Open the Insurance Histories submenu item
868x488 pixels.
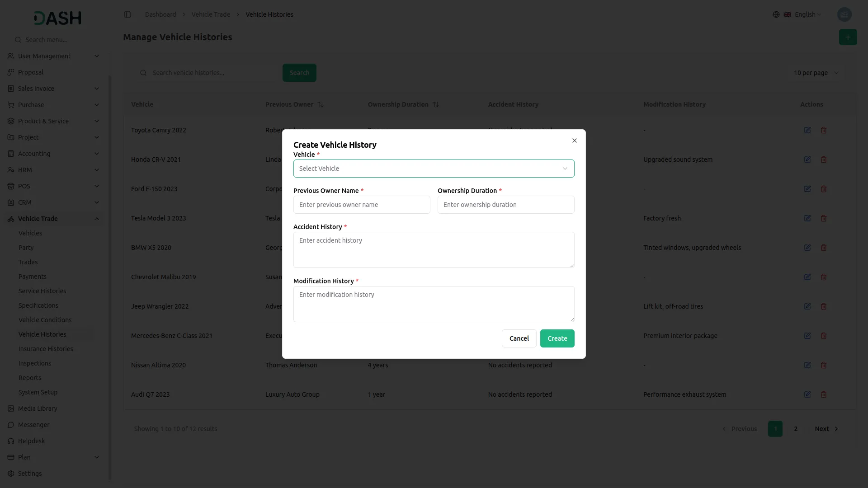point(46,349)
